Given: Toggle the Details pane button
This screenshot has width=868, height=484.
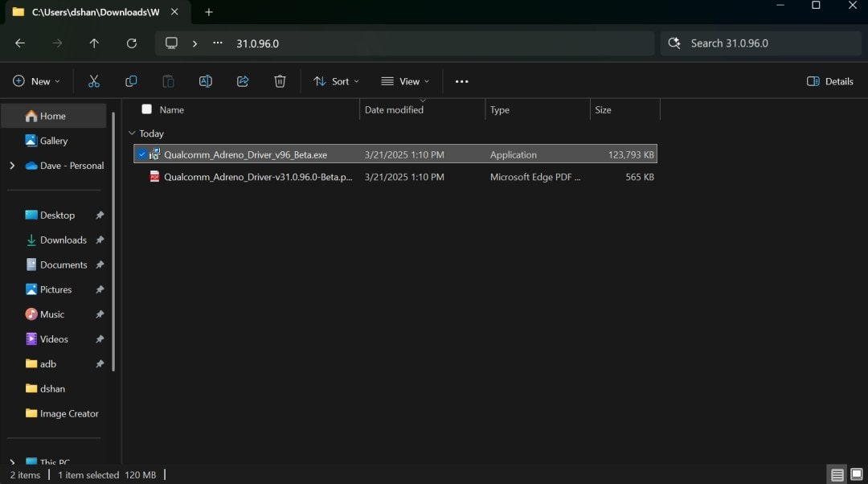Looking at the screenshot, I should click(829, 81).
